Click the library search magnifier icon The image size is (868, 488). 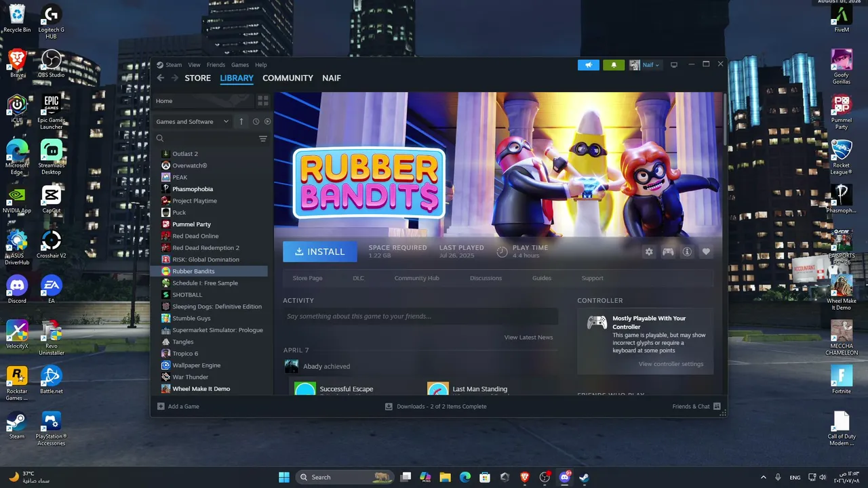tap(160, 138)
